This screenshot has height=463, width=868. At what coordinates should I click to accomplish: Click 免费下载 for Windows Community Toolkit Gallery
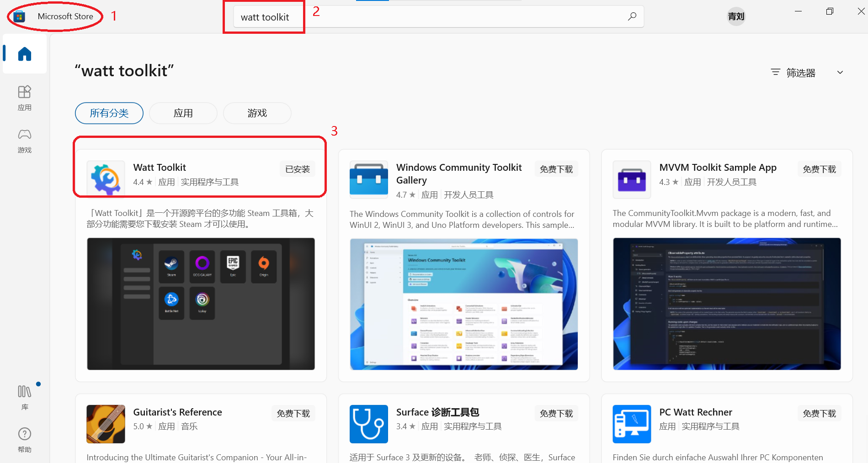click(x=556, y=169)
